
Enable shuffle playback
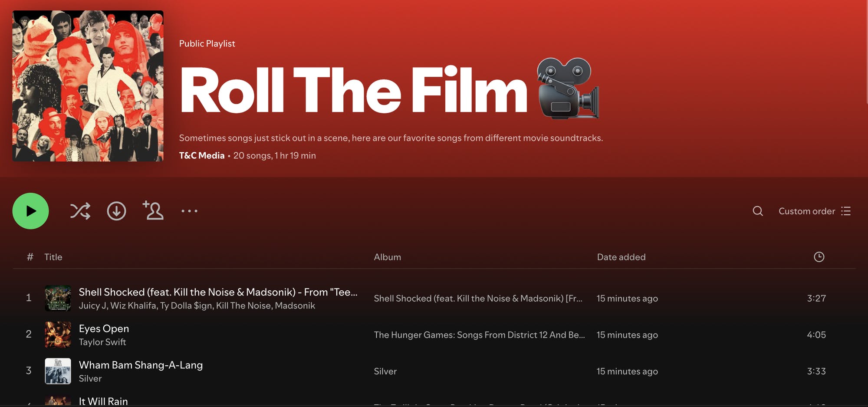pos(80,211)
